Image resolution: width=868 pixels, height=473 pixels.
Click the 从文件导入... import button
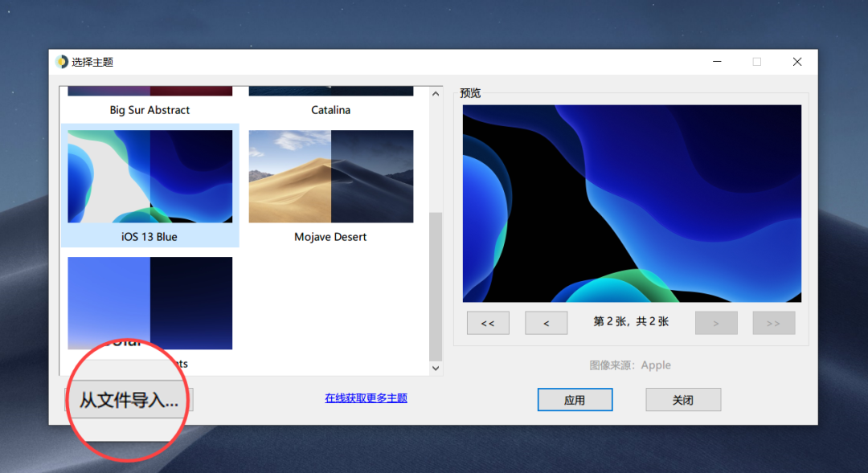[129, 399]
